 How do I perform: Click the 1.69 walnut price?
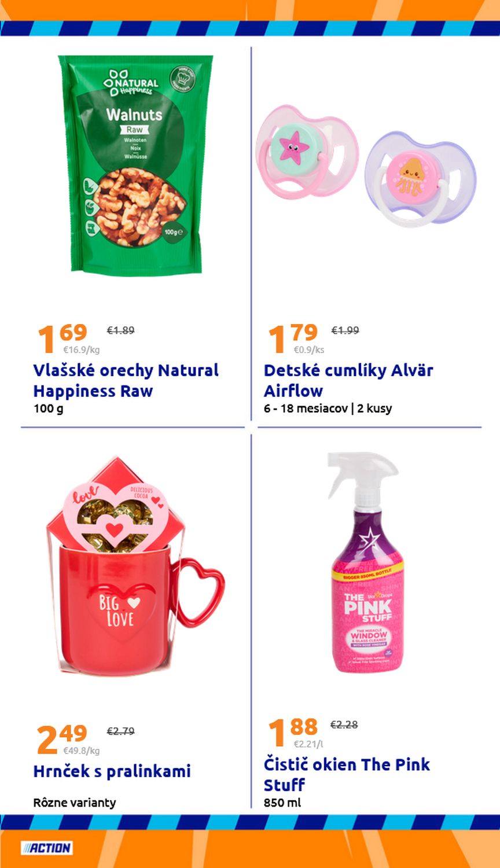62,338
